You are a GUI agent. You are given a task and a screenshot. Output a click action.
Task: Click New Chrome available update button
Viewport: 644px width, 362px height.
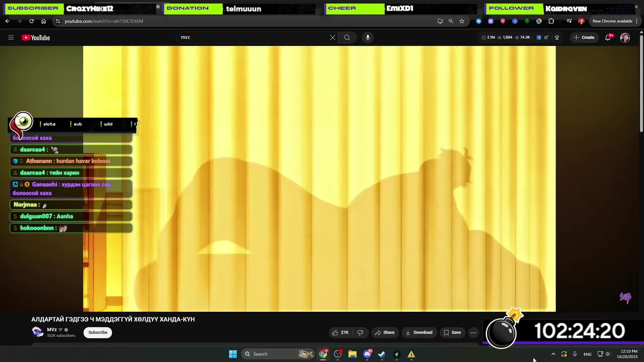click(612, 21)
